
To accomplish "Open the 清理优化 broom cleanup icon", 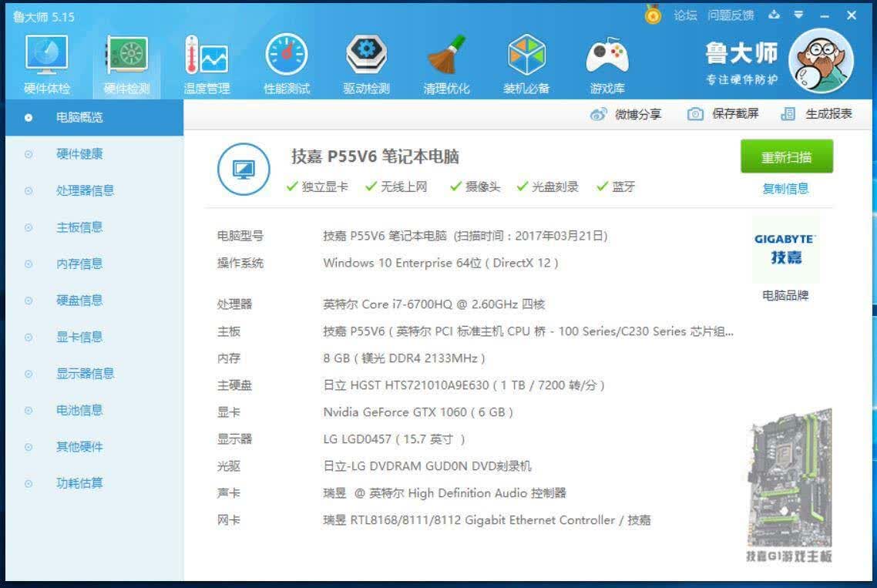I will pos(446,55).
